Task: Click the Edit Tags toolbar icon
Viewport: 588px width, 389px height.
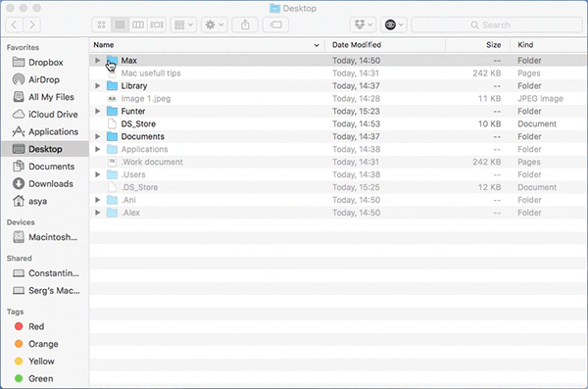Action: [275, 25]
